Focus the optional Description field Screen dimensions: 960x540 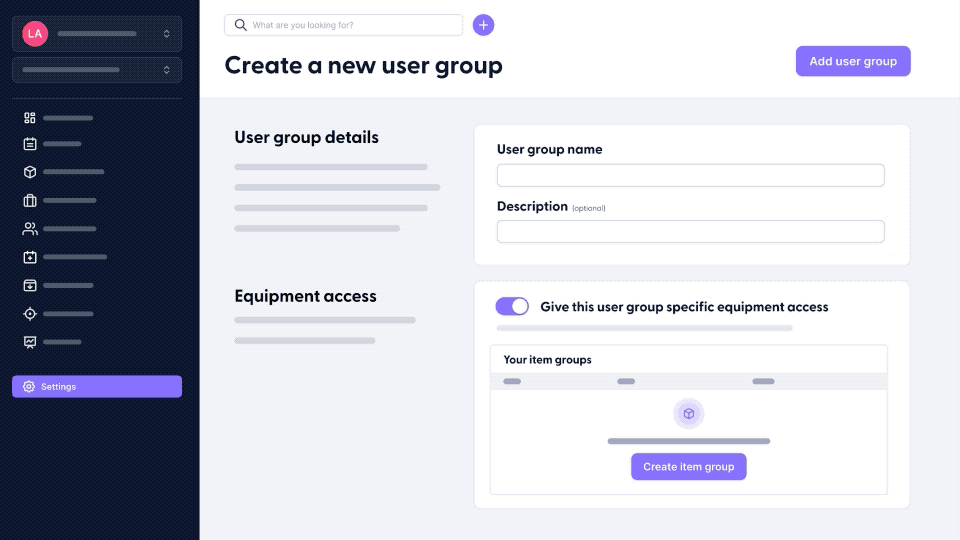[x=691, y=231]
